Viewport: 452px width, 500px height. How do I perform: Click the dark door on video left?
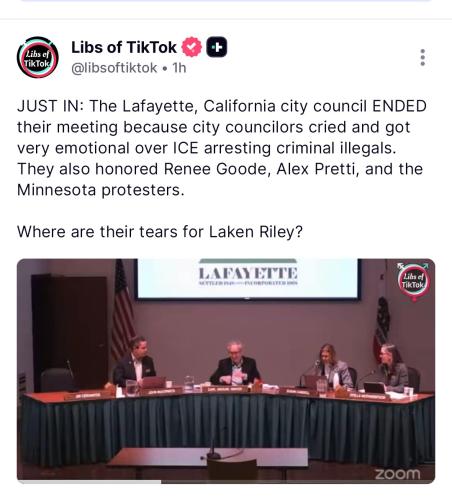pos(69,332)
